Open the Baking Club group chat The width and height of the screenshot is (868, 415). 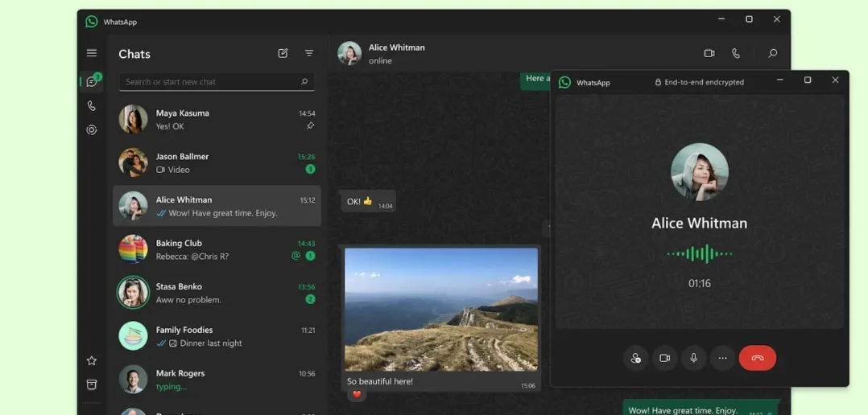point(217,249)
